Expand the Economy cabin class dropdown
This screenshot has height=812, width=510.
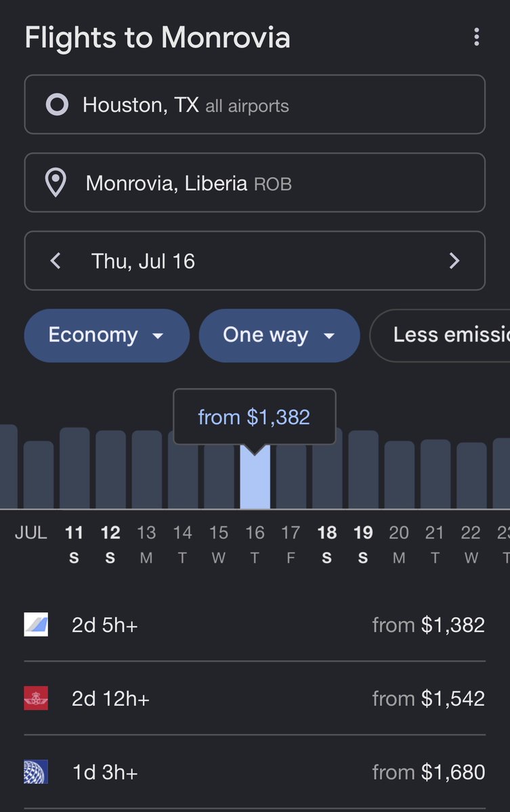point(107,336)
